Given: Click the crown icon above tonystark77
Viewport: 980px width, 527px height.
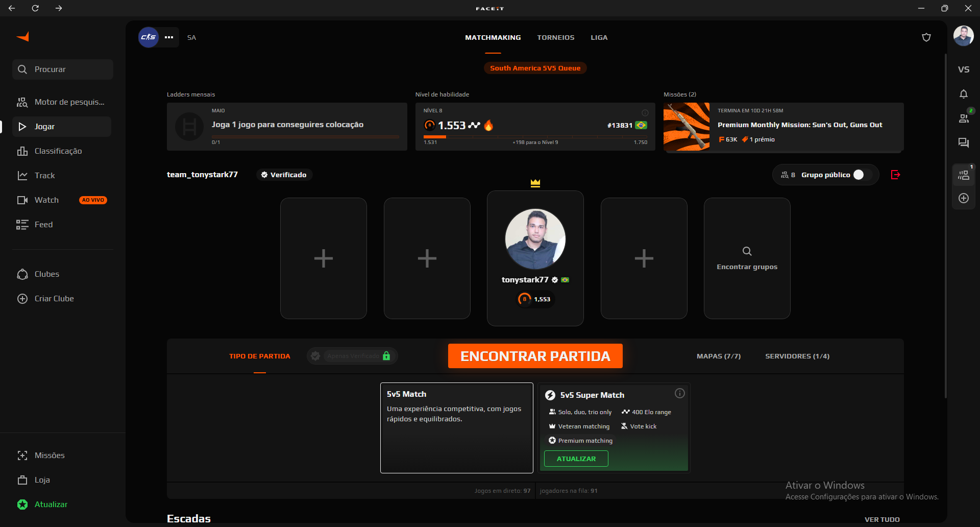Looking at the screenshot, I should tap(535, 183).
